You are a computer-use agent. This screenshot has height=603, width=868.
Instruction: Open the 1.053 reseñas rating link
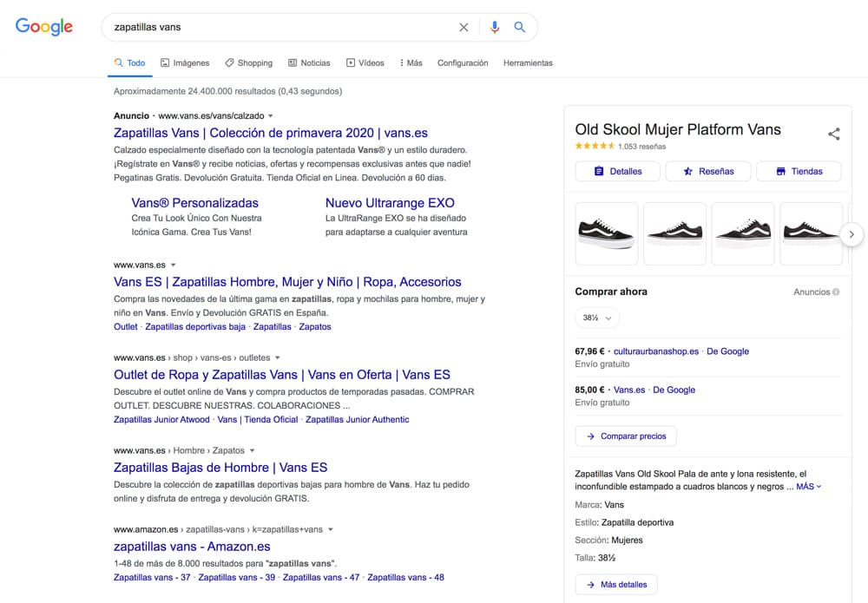[641, 147]
